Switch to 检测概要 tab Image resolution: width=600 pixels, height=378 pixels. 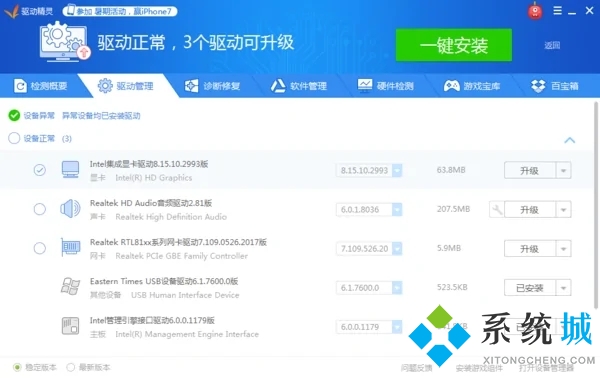41,86
